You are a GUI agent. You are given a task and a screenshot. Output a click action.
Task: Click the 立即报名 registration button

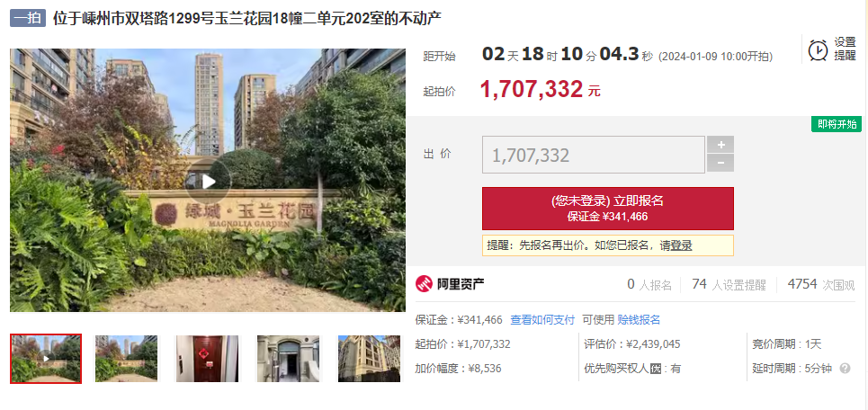(x=608, y=209)
